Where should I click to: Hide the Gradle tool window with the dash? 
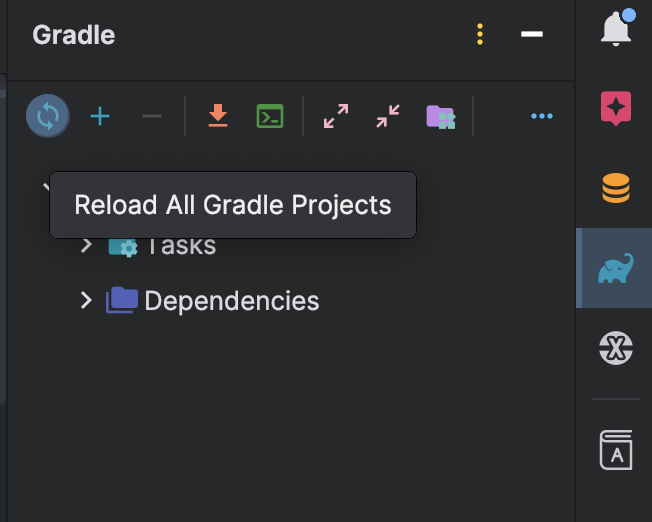click(x=532, y=34)
